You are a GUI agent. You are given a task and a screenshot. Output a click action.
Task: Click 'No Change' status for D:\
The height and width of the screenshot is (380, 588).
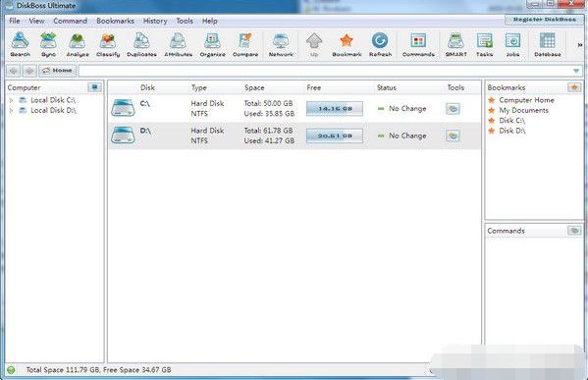[407, 136]
